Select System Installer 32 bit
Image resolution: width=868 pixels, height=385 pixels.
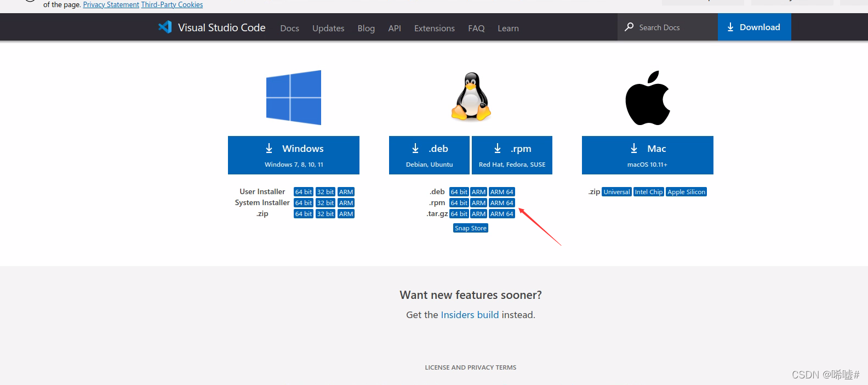point(325,203)
